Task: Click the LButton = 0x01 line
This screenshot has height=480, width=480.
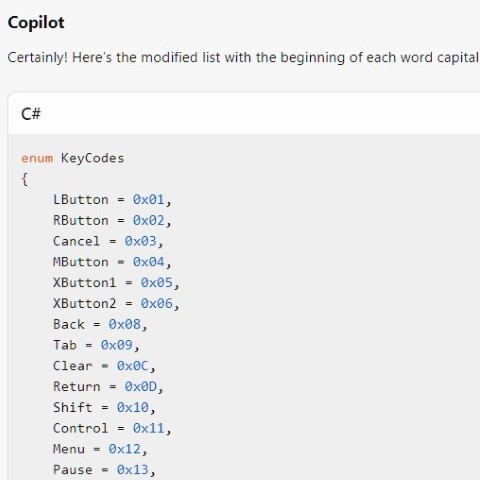Action: pyautogui.click(x=112, y=200)
